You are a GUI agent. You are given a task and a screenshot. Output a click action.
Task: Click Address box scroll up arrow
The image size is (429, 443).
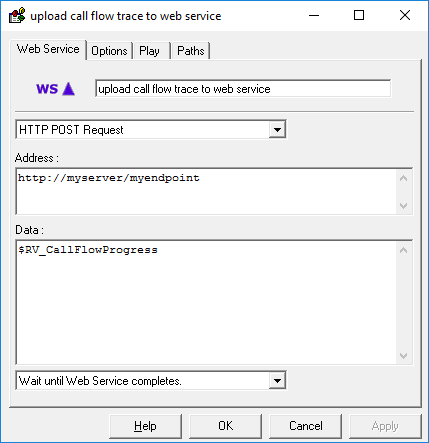[404, 178]
